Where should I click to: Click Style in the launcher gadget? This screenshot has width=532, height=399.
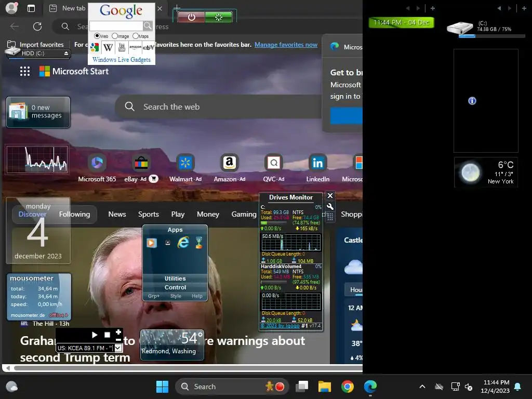pos(176,296)
